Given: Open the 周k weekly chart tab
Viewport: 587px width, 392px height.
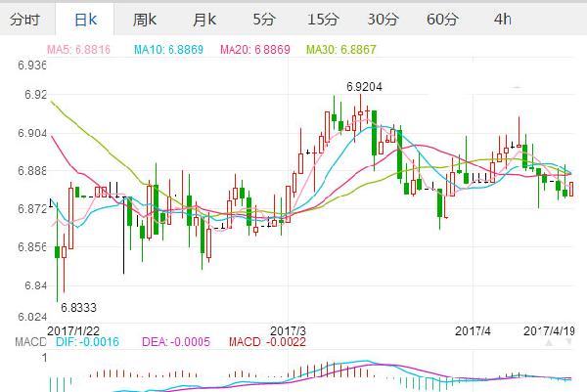Looking at the screenshot, I should (x=145, y=19).
